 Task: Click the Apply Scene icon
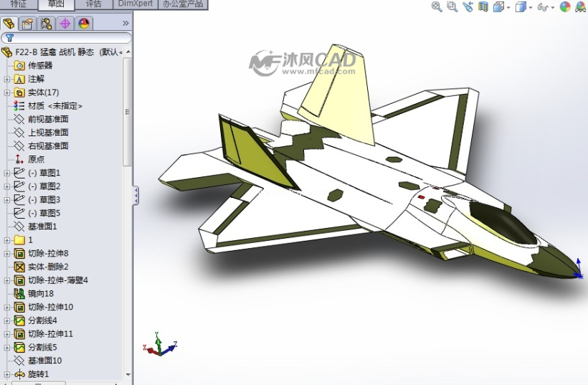pyautogui.click(x=581, y=6)
